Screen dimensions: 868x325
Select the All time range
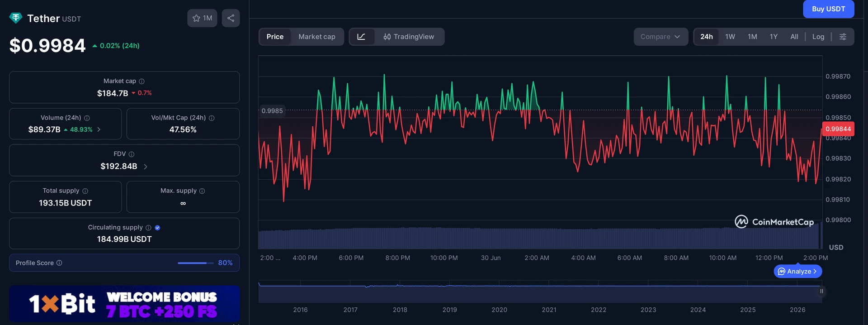coord(794,37)
